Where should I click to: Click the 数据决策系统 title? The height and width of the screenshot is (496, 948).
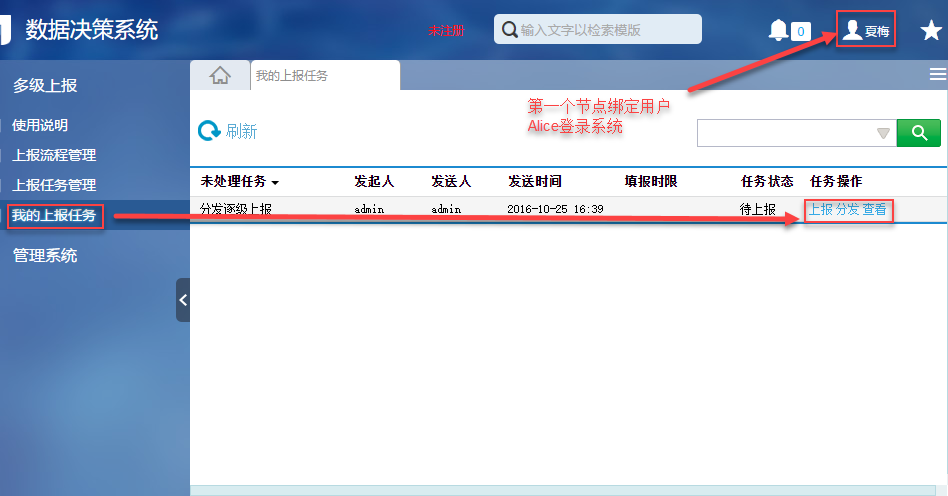[91, 30]
